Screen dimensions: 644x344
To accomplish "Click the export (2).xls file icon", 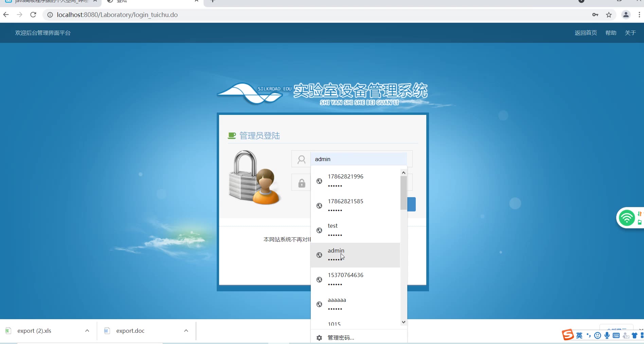I will pos(8,331).
